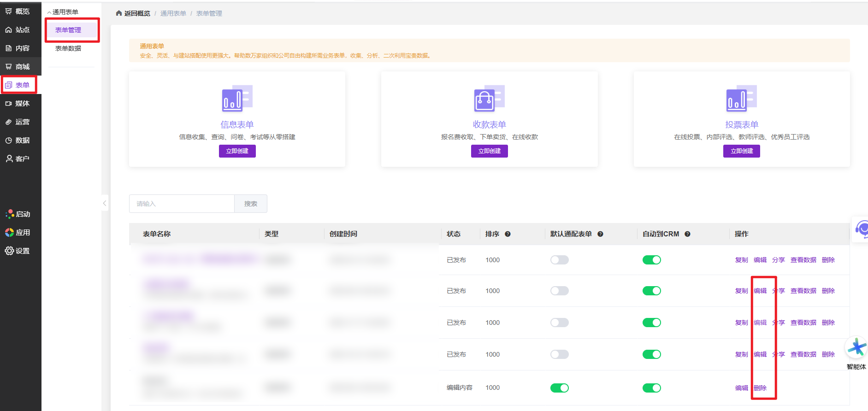Disable 自动到CRM toggle in first row

click(x=651, y=260)
